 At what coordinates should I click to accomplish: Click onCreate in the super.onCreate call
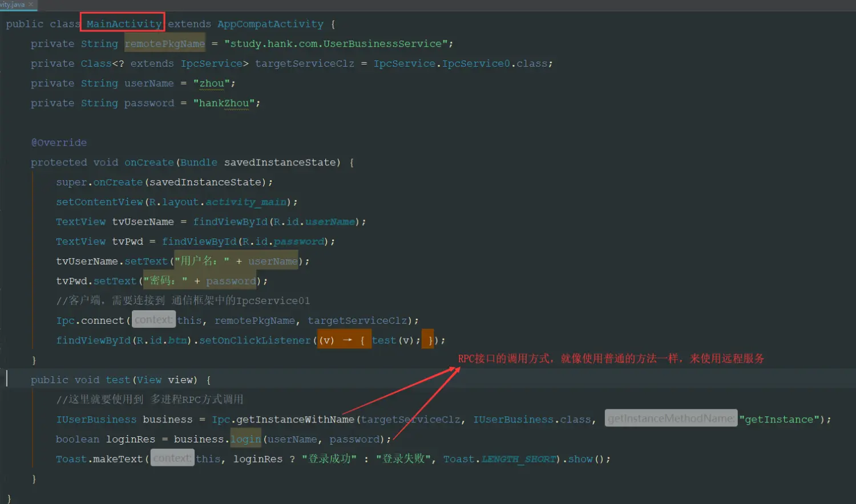pos(118,182)
